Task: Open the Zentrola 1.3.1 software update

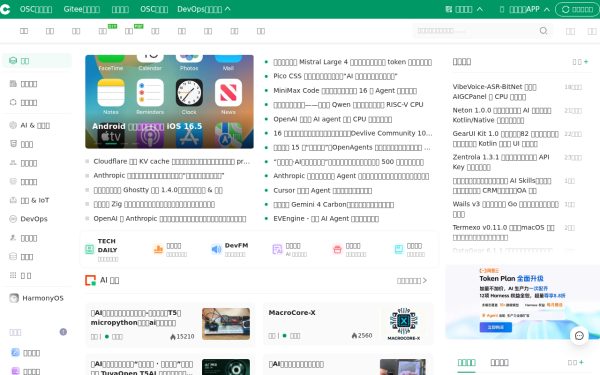Action: click(501, 162)
